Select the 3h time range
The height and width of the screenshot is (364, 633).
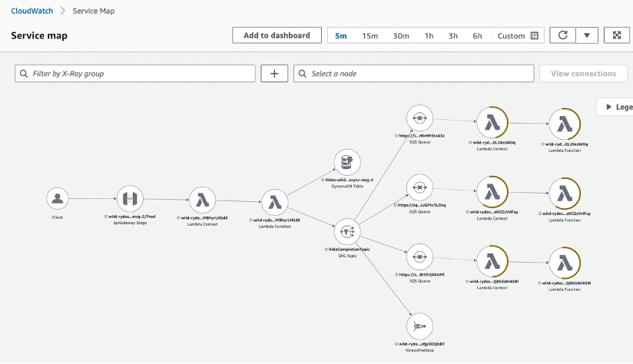click(453, 36)
